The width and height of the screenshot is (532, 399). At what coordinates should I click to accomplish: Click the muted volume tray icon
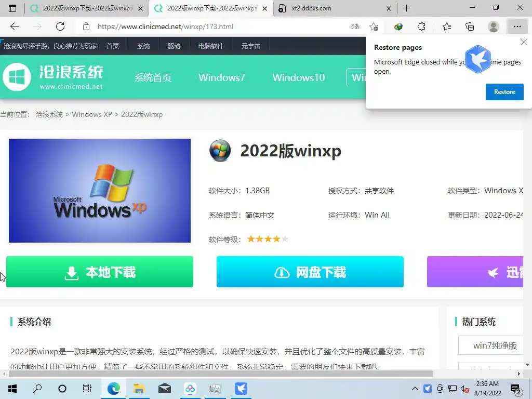pyautogui.click(x=464, y=389)
